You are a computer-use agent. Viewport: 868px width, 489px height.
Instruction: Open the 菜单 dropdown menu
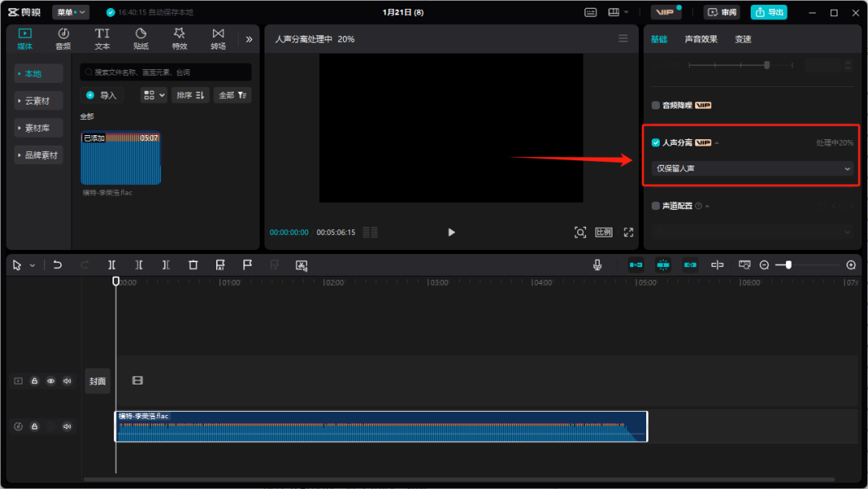[x=71, y=12]
